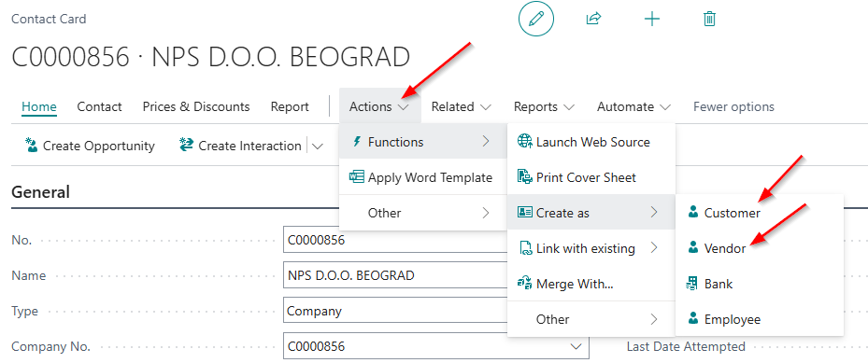Click the Name field NPS D.O.O. BEOGRAD
The image size is (868, 363).
(x=395, y=275)
